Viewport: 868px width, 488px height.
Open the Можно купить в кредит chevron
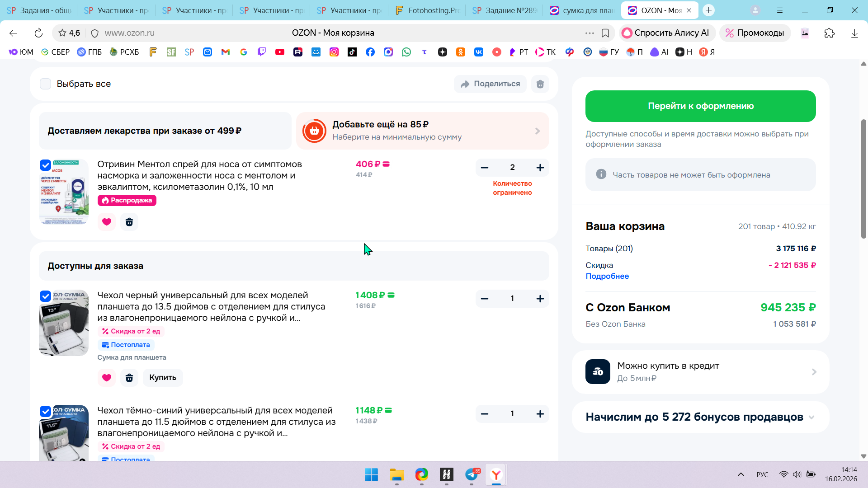tap(814, 372)
